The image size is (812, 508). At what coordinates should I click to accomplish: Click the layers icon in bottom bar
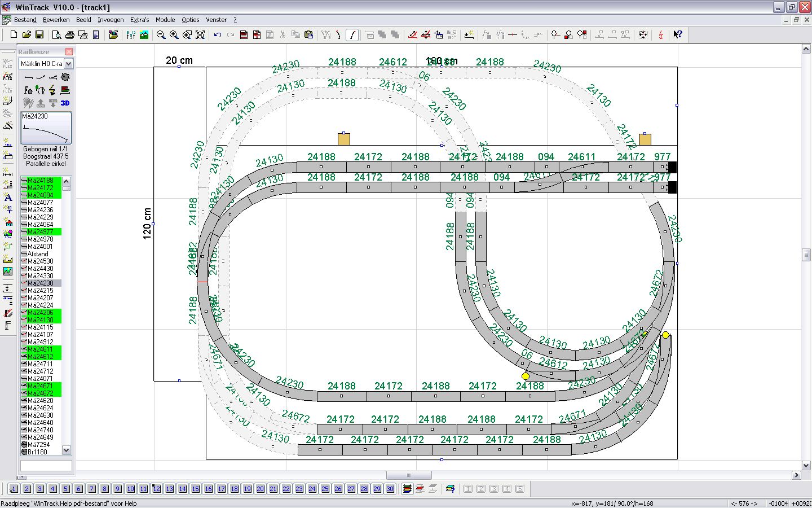[x=407, y=489]
